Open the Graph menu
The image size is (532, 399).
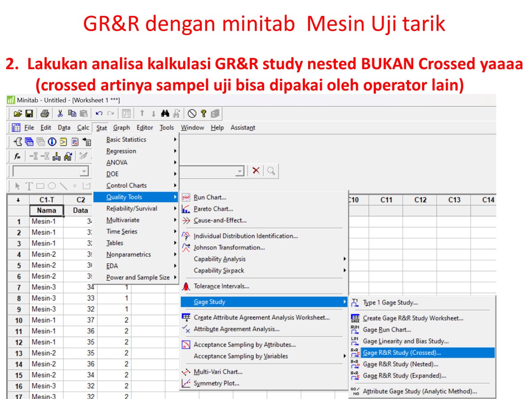121,127
